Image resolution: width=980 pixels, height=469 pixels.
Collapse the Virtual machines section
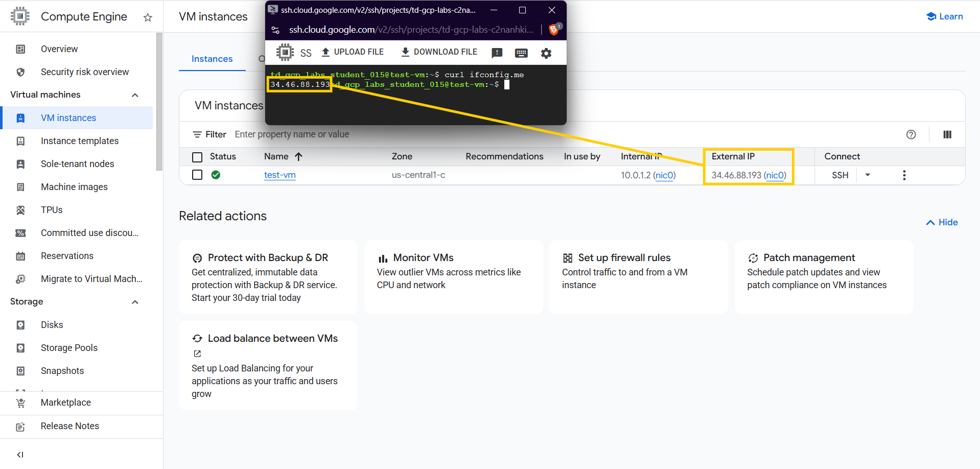click(135, 95)
